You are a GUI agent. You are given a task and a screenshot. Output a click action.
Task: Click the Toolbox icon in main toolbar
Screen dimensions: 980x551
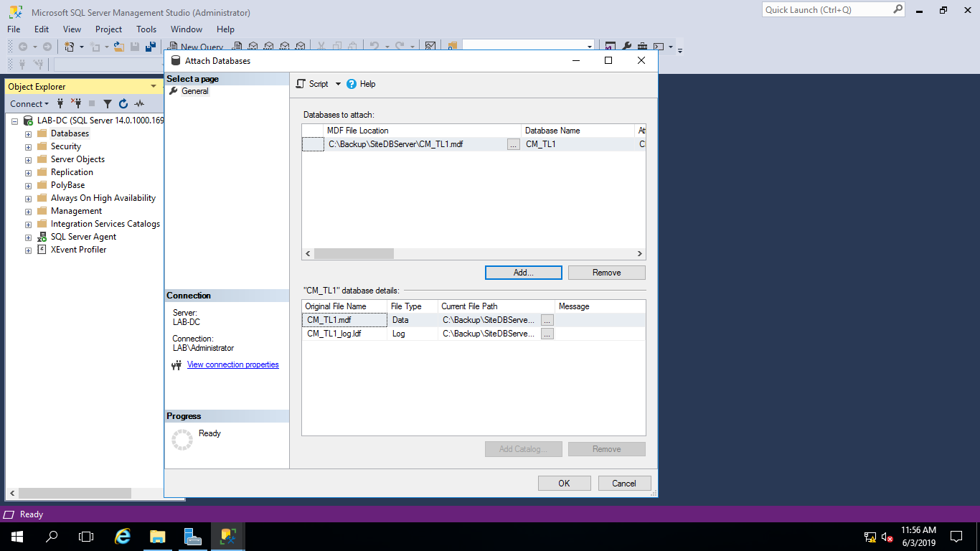point(642,47)
